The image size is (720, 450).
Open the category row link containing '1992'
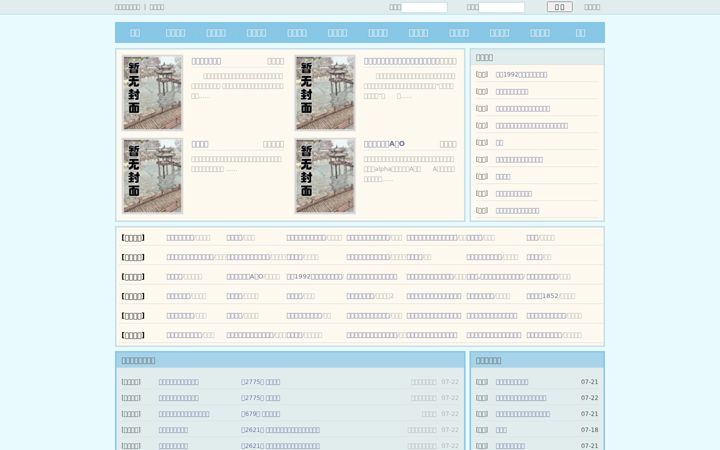(x=315, y=277)
